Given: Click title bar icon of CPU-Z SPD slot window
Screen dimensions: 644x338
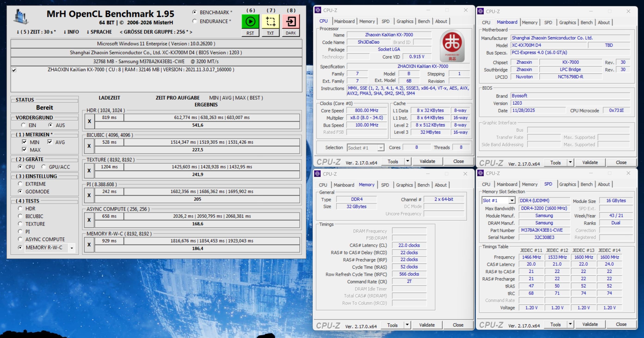Looking at the screenshot, I should (x=480, y=173).
